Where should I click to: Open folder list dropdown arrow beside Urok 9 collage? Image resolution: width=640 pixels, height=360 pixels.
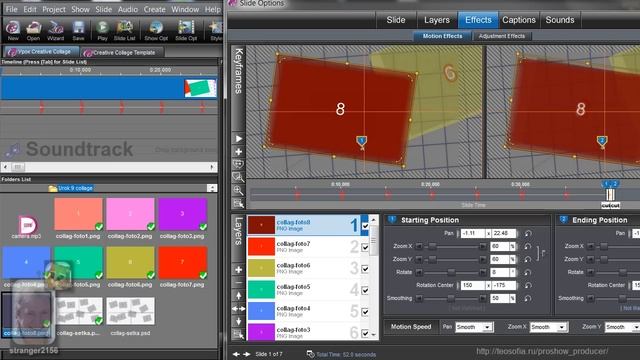click(x=212, y=188)
